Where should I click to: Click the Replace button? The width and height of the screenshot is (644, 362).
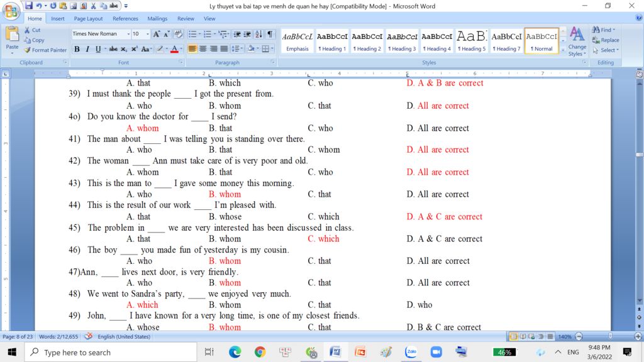pyautogui.click(x=606, y=40)
